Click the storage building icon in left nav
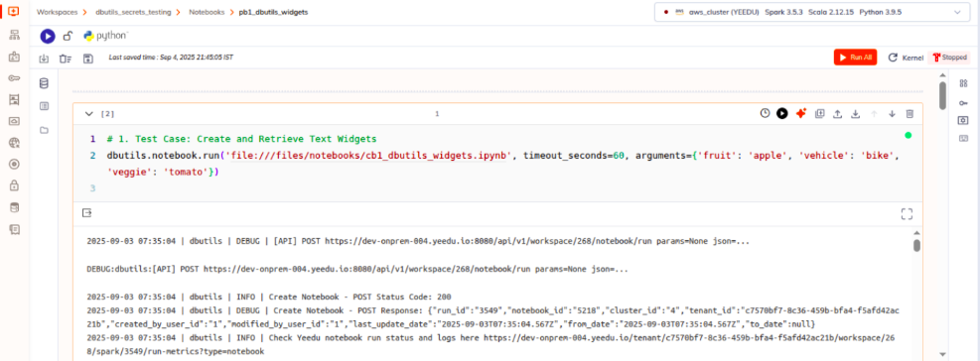This screenshot has width=980, height=361. pyautogui.click(x=14, y=100)
